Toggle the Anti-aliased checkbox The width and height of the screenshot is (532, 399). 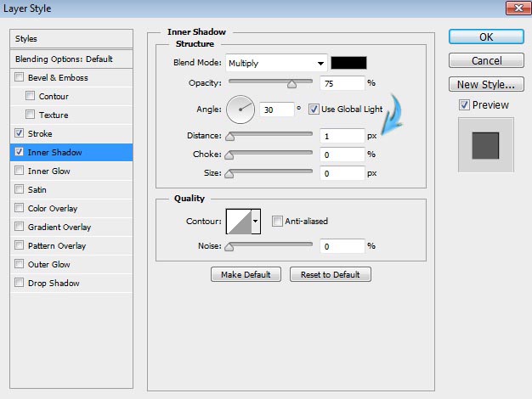(277, 221)
